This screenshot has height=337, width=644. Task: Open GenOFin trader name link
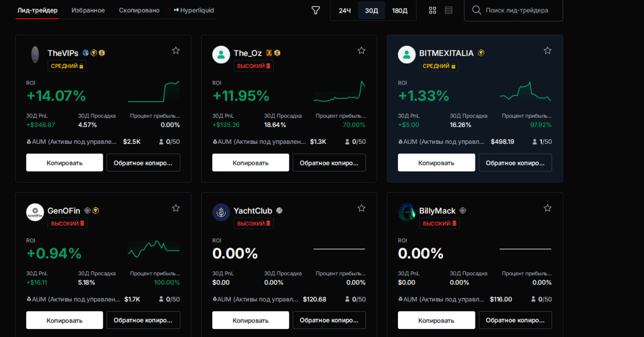[64, 211]
